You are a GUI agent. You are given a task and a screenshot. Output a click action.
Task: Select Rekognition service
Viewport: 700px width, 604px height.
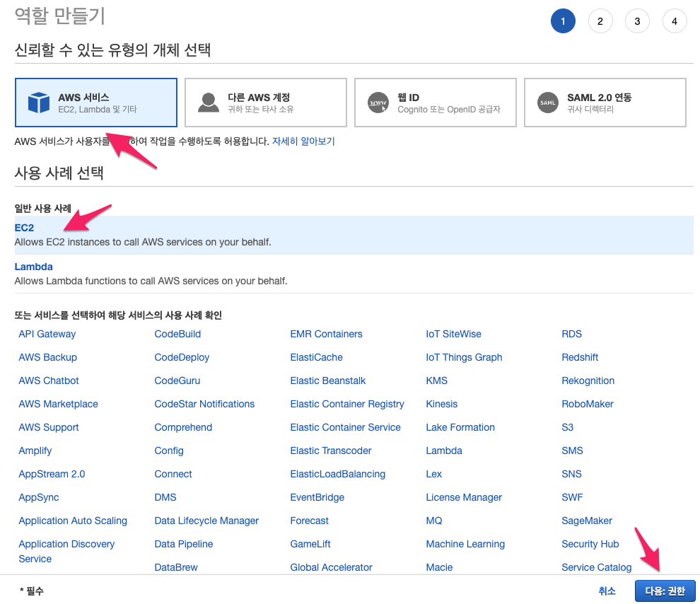coord(588,381)
